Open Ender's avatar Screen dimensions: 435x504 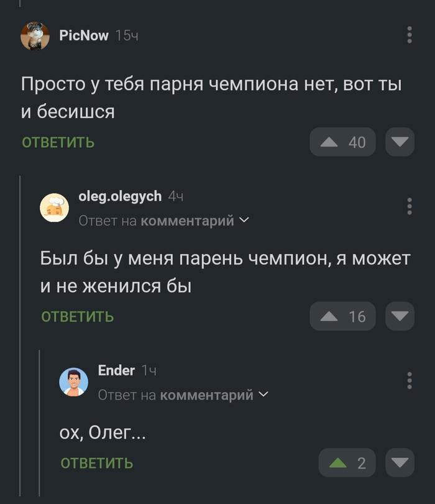73,381
